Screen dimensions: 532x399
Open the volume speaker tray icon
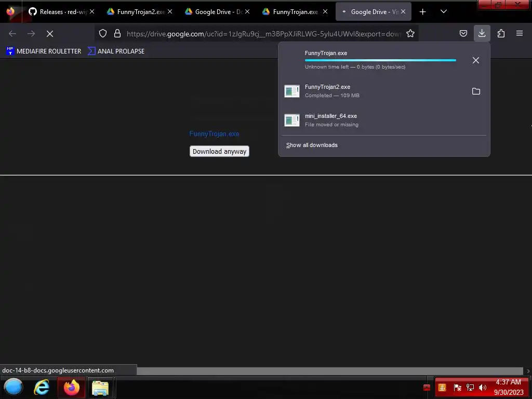tap(482, 388)
